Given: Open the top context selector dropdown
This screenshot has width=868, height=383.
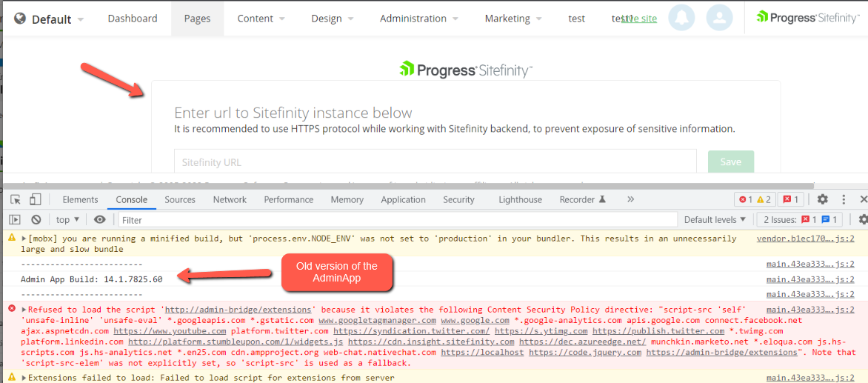Looking at the screenshot, I should pyautogui.click(x=68, y=220).
